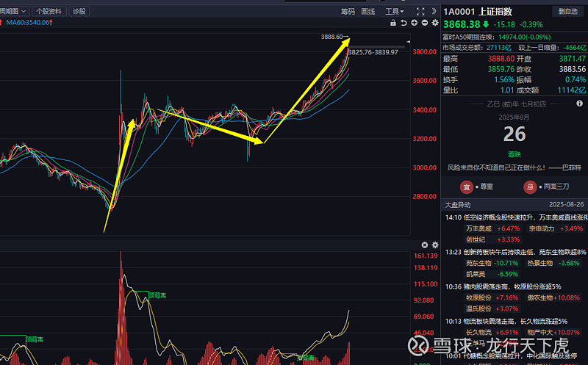
Task: Expand toolbar with double chevron icon
Action: (x=434, y=11)
